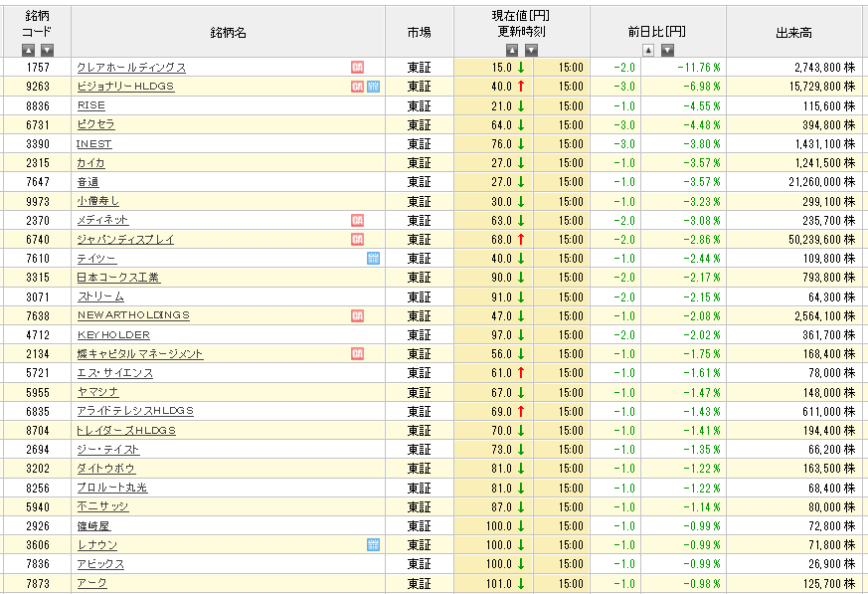Sort 現在値 column descending with down arrow
The width and height of the screenshot is (868, 594).
click(531, 50)
